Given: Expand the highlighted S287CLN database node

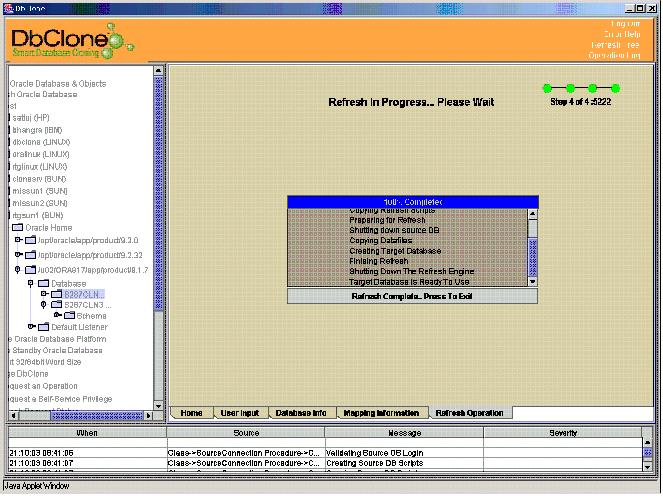Looking at the screenshot, I should [44, 294].
